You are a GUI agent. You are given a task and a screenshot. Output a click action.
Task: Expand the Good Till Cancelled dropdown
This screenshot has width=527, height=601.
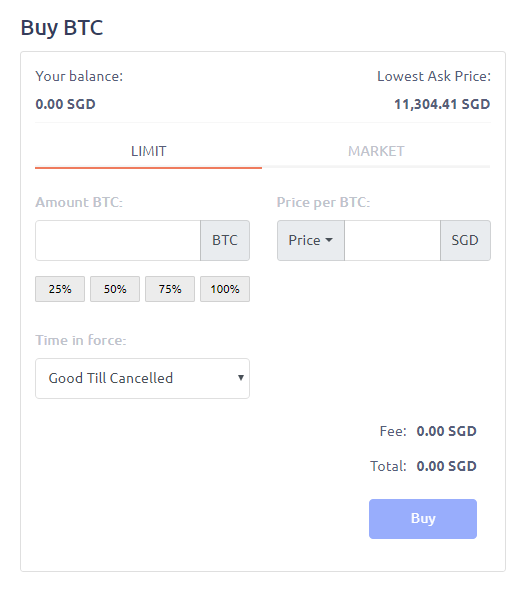[x=143, y=378]
